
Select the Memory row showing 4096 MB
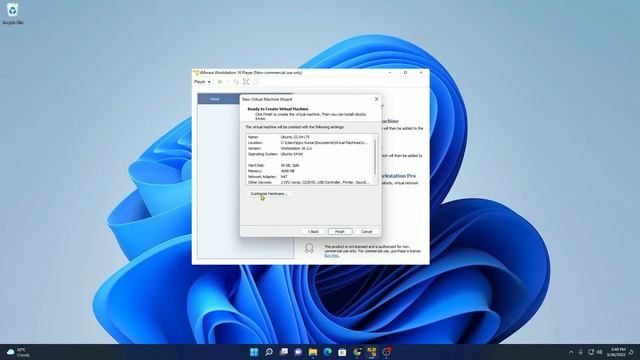309,171
